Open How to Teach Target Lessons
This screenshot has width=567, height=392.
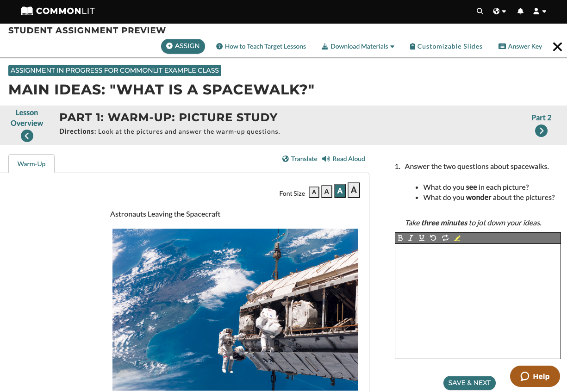click(261, 46)
